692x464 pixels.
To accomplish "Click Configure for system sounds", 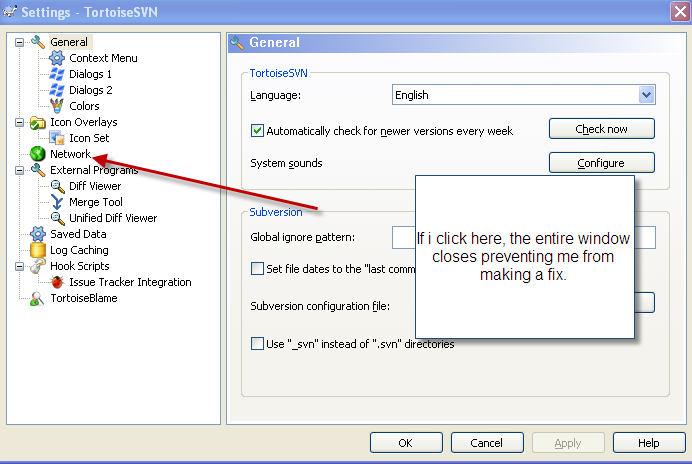I will [x=602, y=163].
